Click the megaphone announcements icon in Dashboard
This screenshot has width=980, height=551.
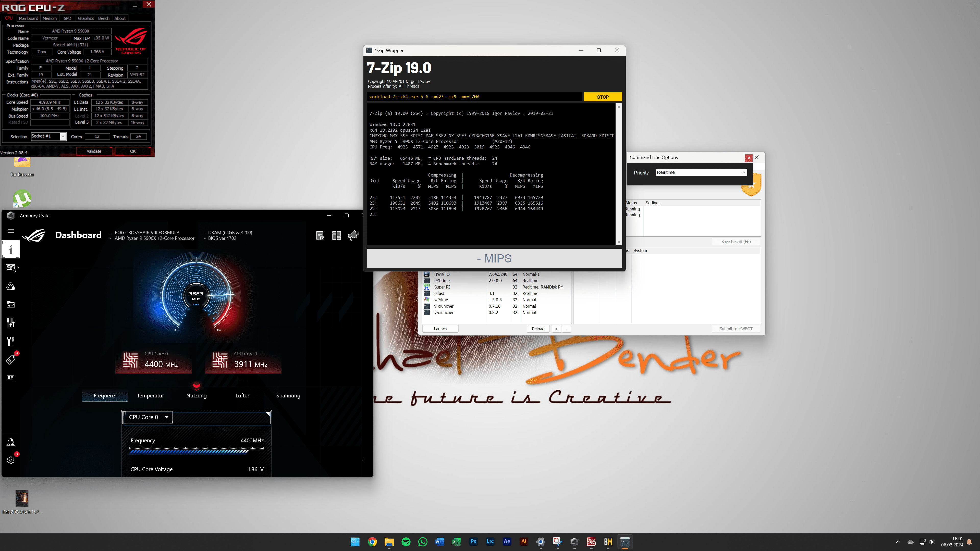[353, 235]
